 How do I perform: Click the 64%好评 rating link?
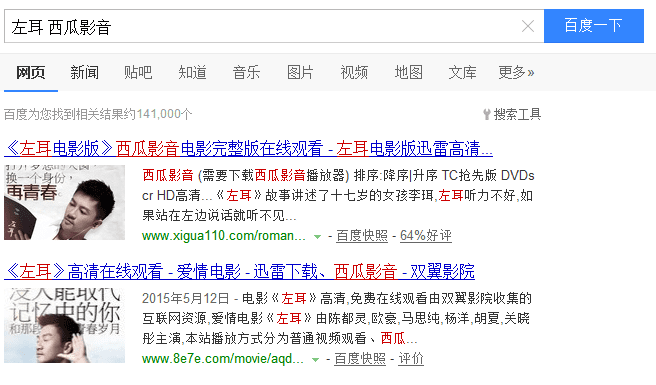425,236
